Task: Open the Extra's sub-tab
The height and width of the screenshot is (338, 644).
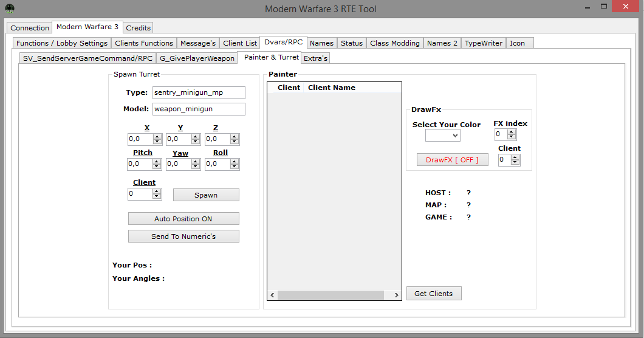Action: [x=315, y=58]
